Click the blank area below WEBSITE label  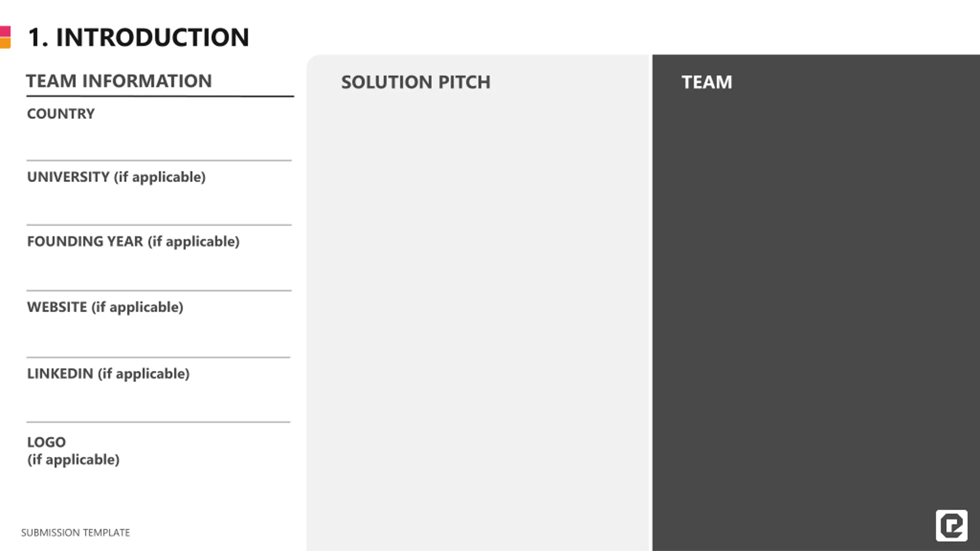coord(159,336)
